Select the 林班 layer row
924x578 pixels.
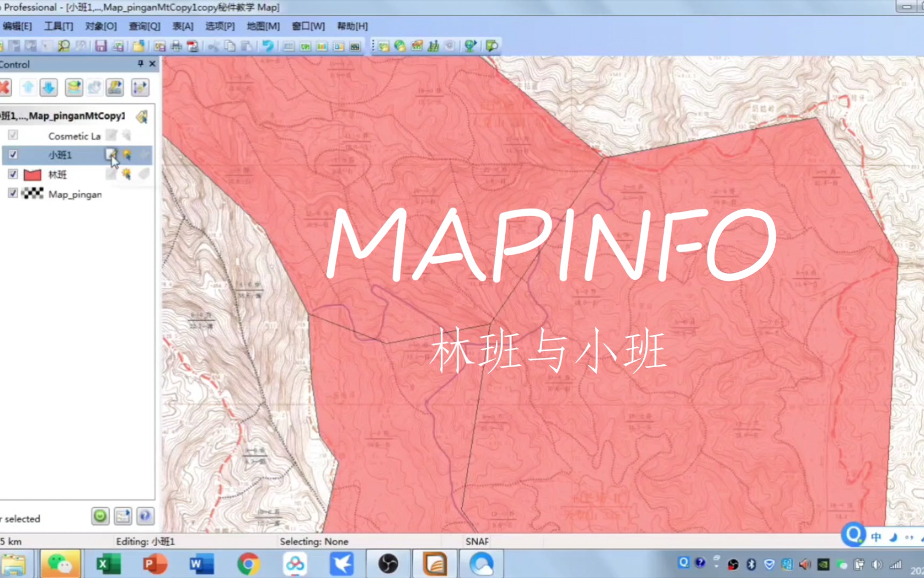point(77,174)
